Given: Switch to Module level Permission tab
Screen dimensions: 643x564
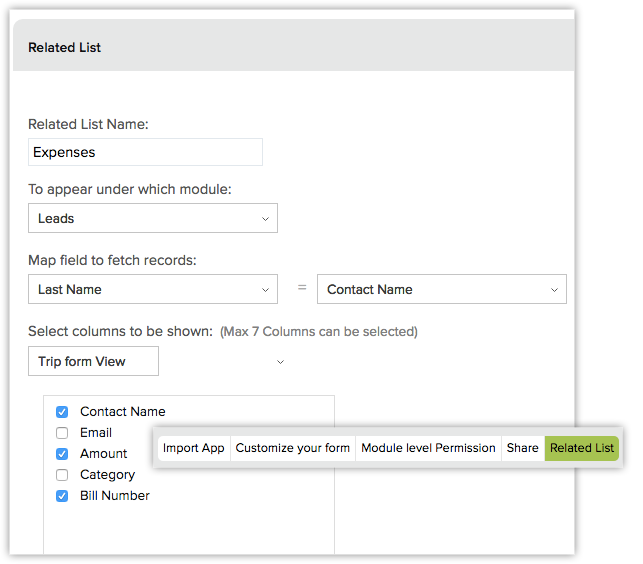Looking at the screenshot, I should [428, 448].
